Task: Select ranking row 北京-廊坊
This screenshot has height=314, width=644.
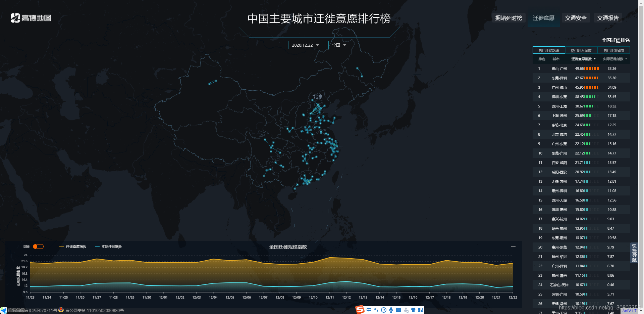Action: point(581,134)
